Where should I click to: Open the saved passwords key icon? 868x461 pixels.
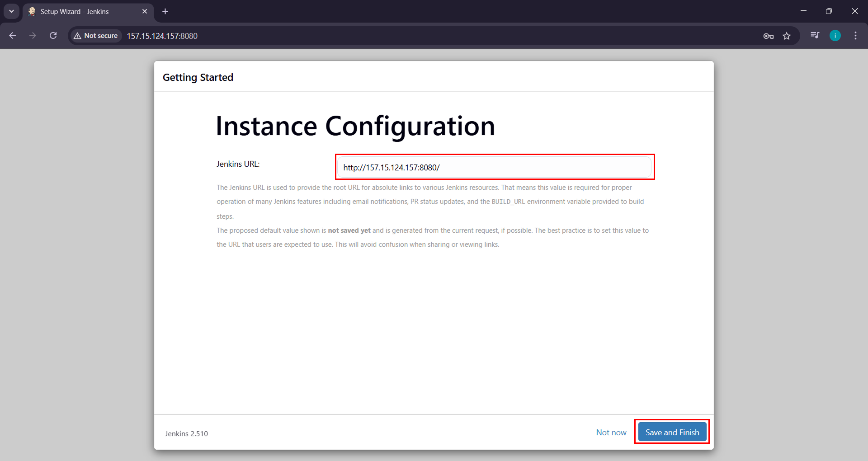(768, 36)
